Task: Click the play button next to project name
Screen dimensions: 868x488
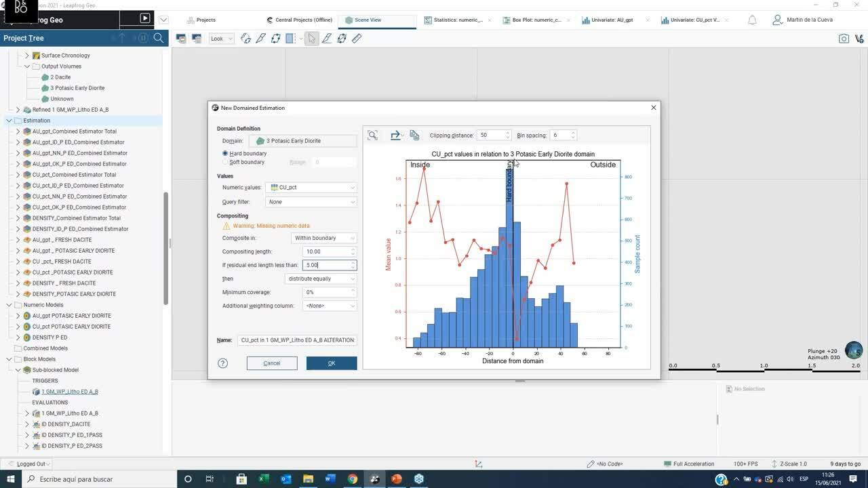Action: tap(144, 19)
